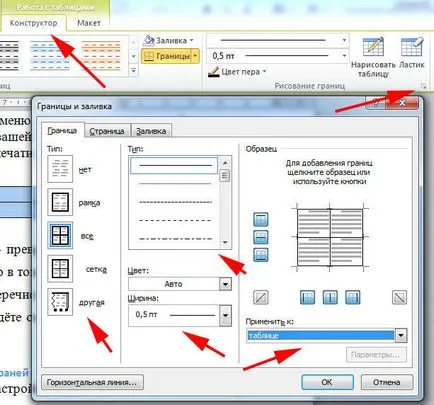Toggle the diagonal down border button
434x405 pixels.
(399, 297)
